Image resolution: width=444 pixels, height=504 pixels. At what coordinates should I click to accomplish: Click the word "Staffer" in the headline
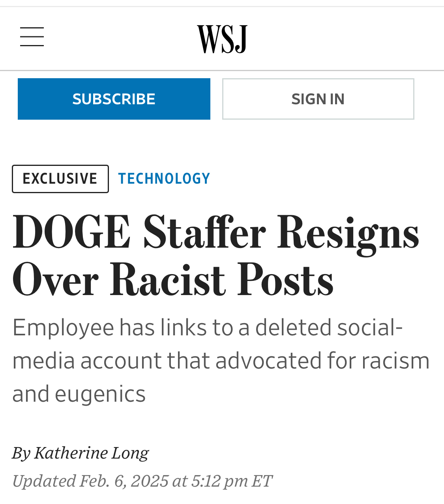[204, 233]
